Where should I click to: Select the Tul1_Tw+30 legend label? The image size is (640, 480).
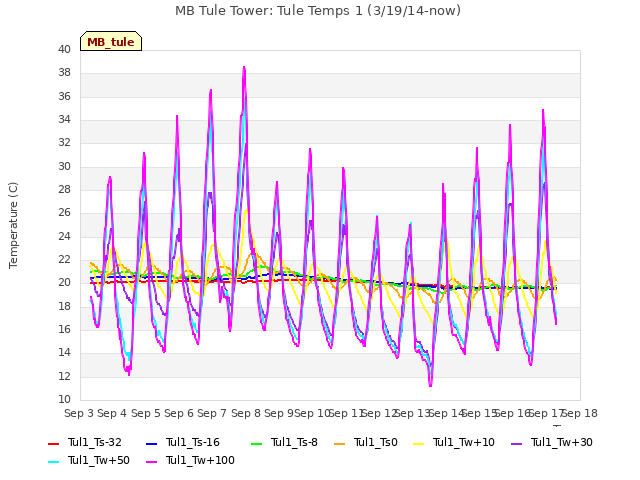click(x=562, y=442)
